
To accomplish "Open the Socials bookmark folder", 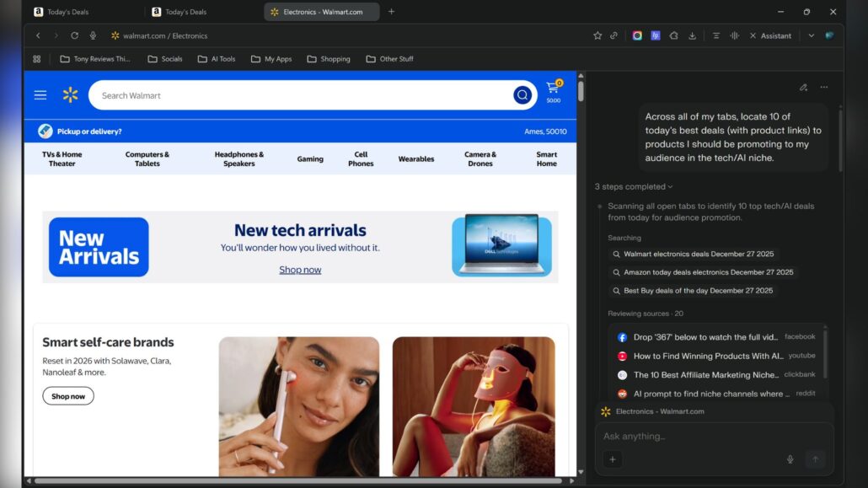I will pyautogui.click(x=165, y=59).
